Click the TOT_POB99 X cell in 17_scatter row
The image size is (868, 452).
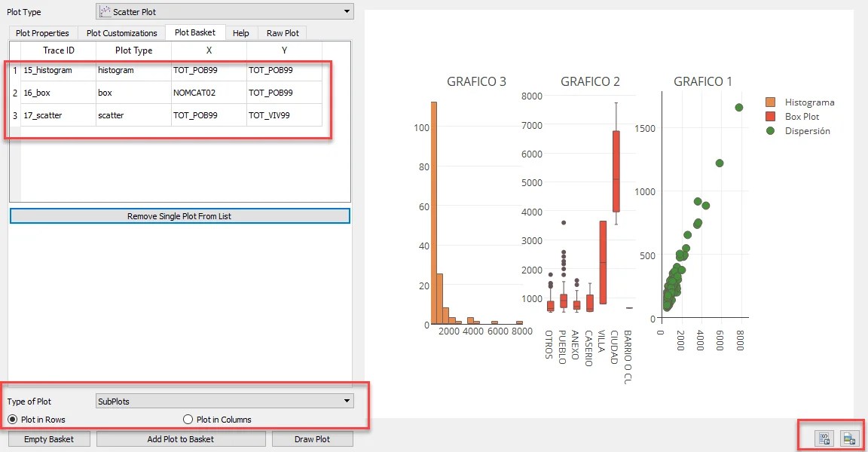(x=209, y=115)
